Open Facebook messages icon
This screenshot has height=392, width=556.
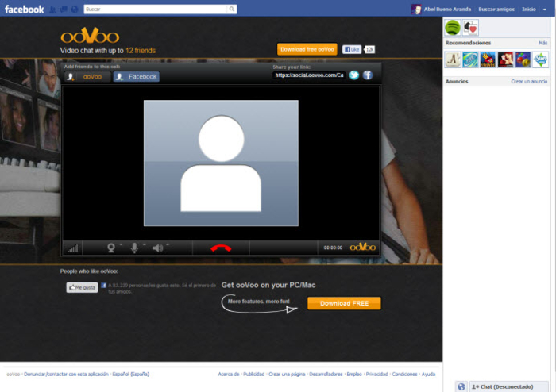[x=64, y=10]
